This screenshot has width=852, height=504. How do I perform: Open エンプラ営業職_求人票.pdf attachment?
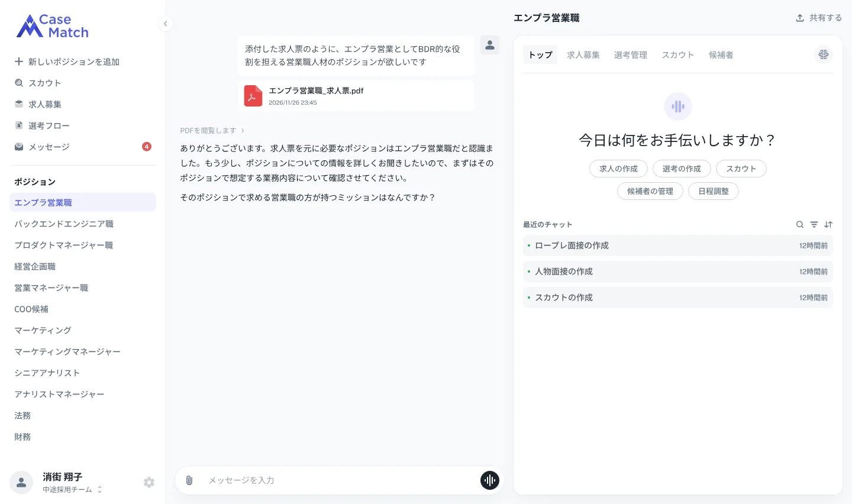[x=356, y=96]
